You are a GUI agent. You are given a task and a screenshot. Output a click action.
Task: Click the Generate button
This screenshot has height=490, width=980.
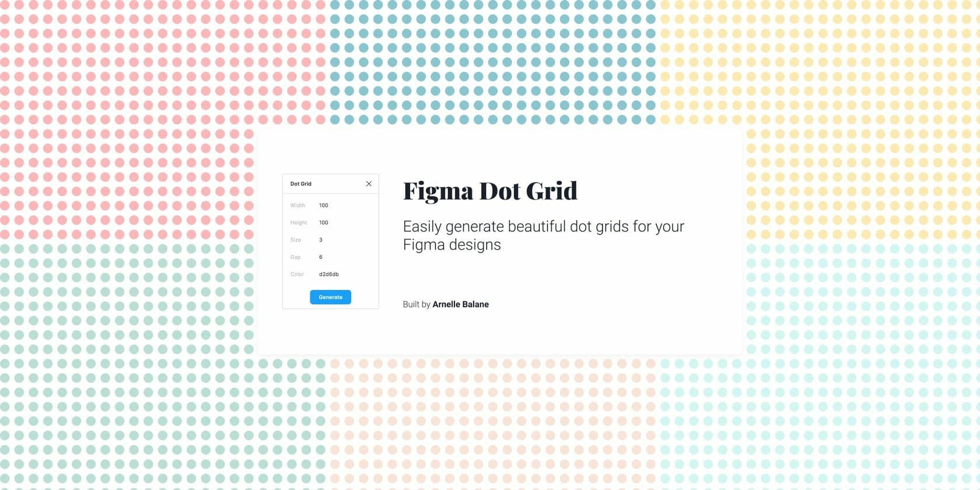coord(330,297)
